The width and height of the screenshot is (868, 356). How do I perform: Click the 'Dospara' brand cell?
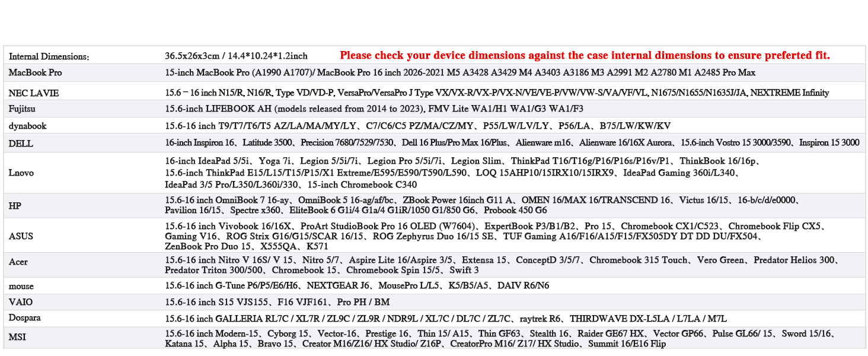[24, 318]
